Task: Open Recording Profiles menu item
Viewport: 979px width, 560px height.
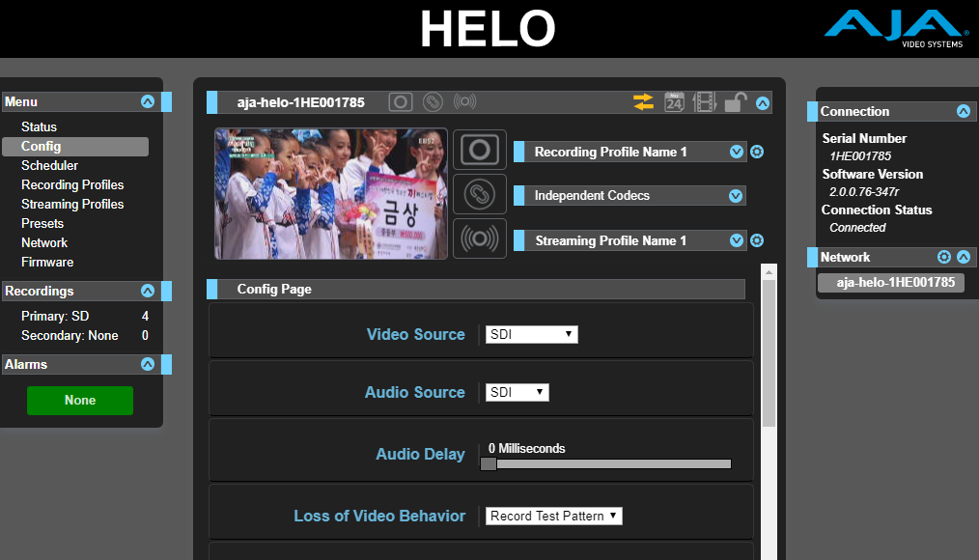Action: 72,184
